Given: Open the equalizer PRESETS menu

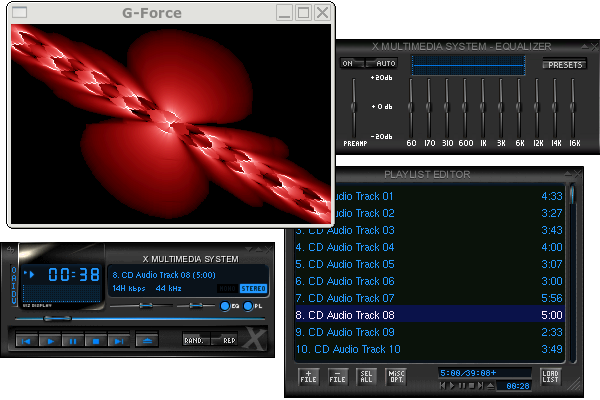Looking at the screenshot, I should (564, 65).
